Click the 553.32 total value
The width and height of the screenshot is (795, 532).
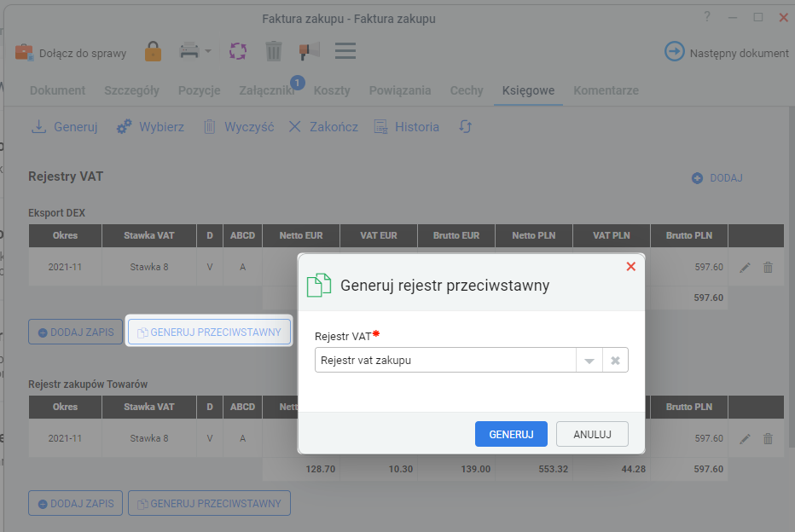pyautogui.click(x=553, y=469)
